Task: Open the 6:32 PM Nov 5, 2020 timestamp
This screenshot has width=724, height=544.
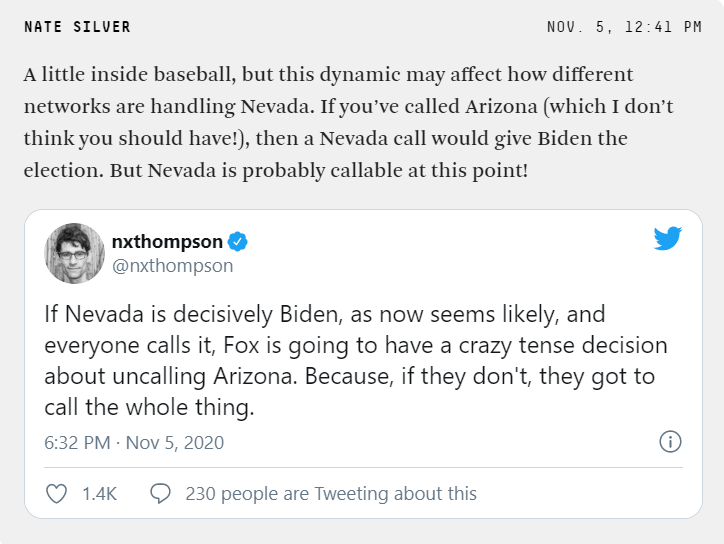Action: point(134,442)
